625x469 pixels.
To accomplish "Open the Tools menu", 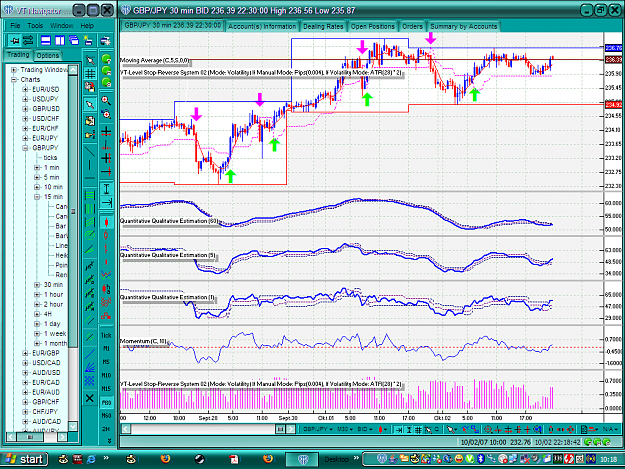I will tap(35, 26).
